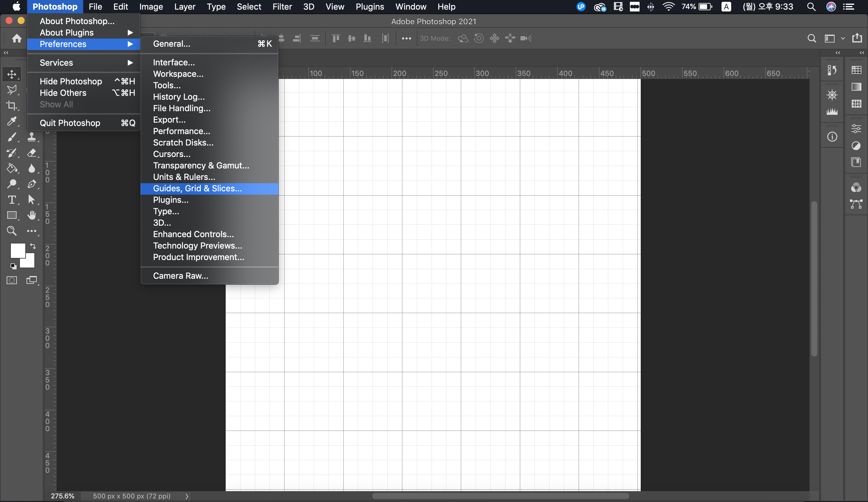Open the Properties panel icon
868x502 pixels.
pyautogui.click(x=856, y=129)
